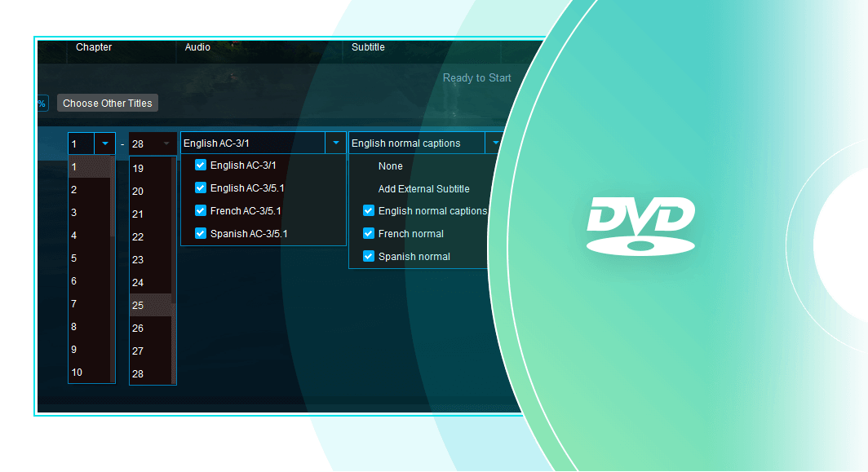
Task: Check the French AC-3/5.1 audio track
Action: (200, 210)
